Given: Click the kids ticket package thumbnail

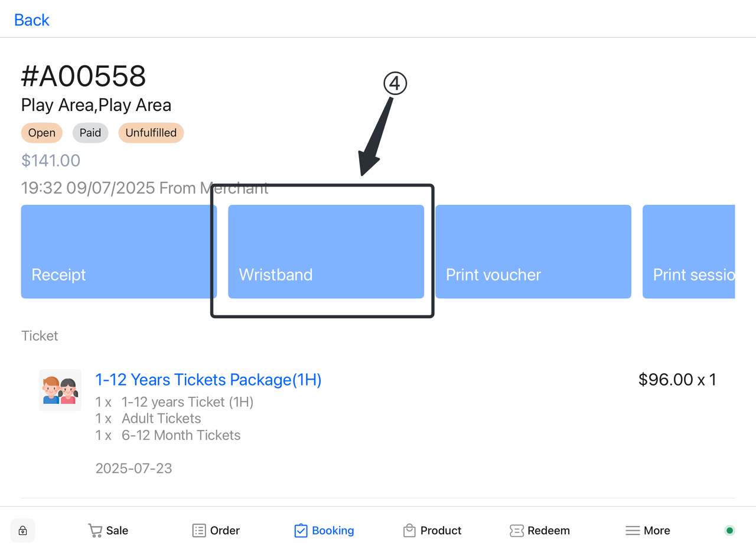Looking at the screenshot, I should click(x=60, y=390).
